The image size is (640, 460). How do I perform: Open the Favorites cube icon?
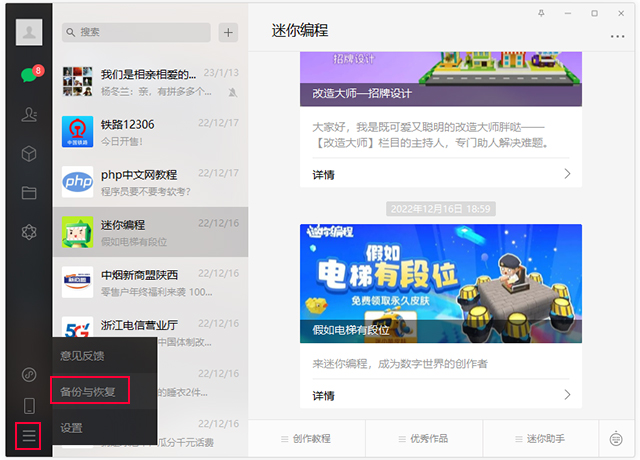coord(29,154)
